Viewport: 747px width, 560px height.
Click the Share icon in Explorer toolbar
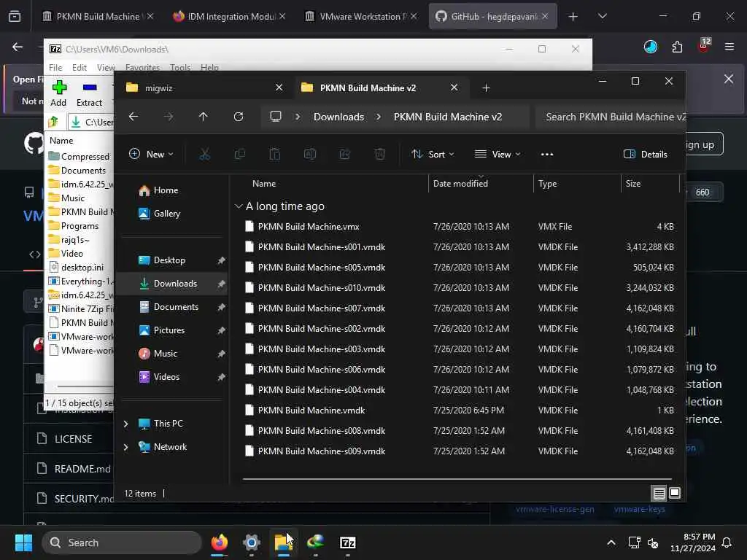tap(345, 155)
